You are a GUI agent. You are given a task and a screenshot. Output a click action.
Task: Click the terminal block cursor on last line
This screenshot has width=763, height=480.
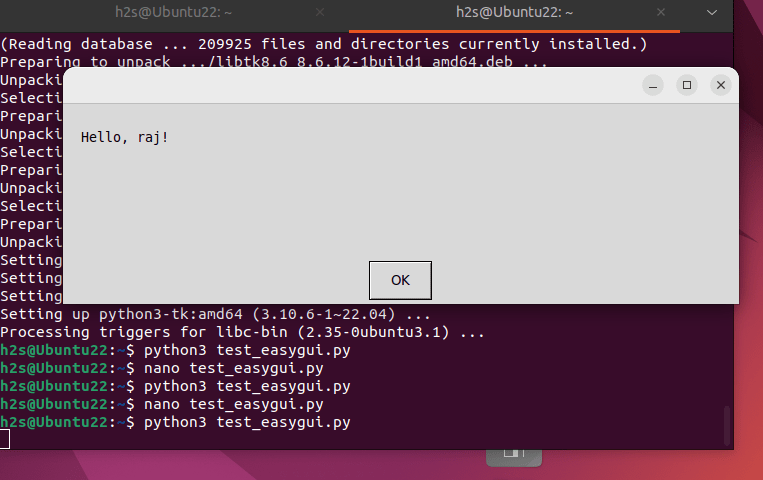click(4, 439)
